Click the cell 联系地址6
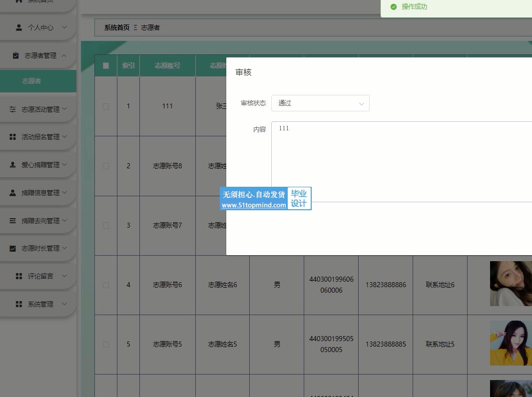532x397 pixels. point(440,285)
